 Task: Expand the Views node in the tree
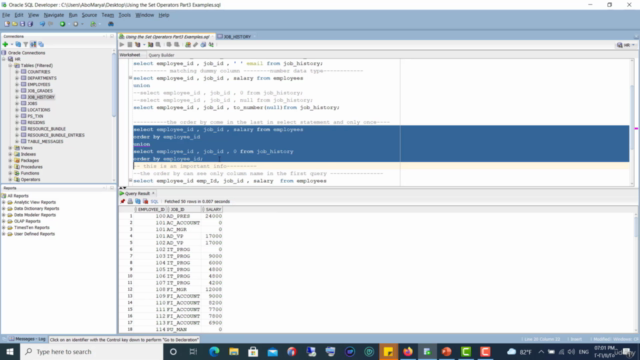(x=11, y=148)
